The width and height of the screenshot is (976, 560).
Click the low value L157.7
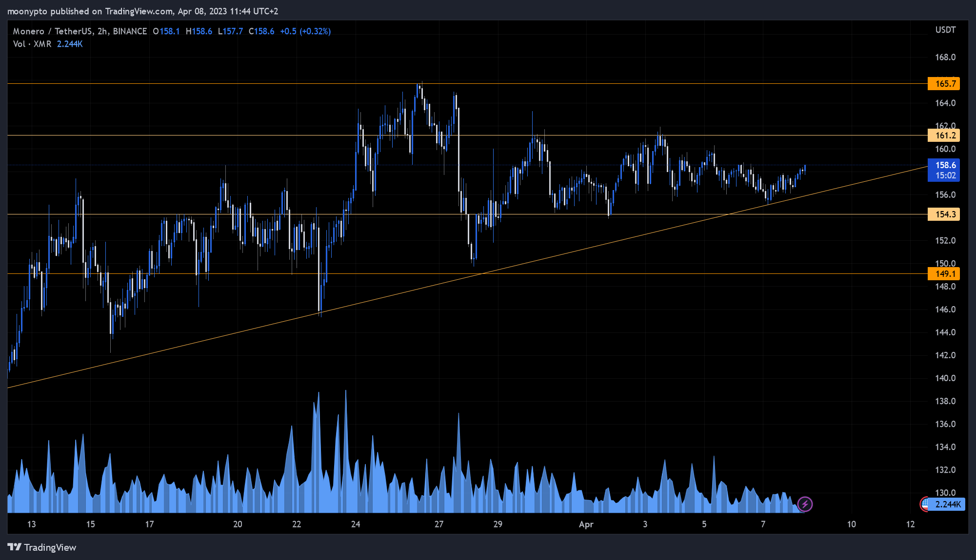(230, 31)
